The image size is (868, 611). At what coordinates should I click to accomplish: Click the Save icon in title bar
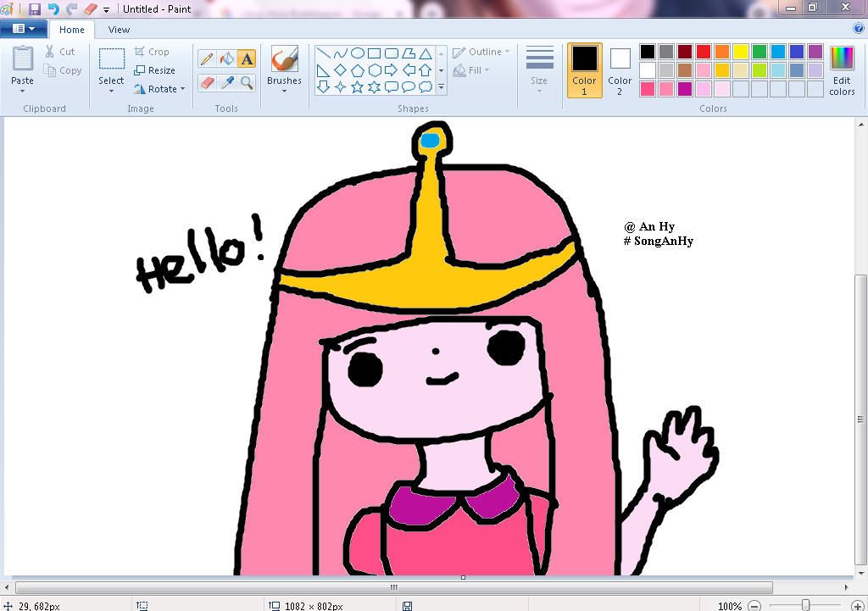[35, 8]
